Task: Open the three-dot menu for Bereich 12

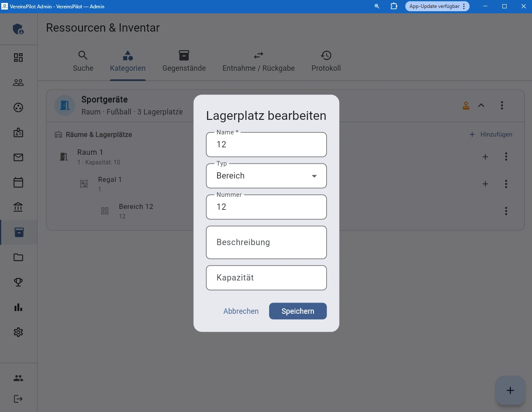Action: coord(506,211)
